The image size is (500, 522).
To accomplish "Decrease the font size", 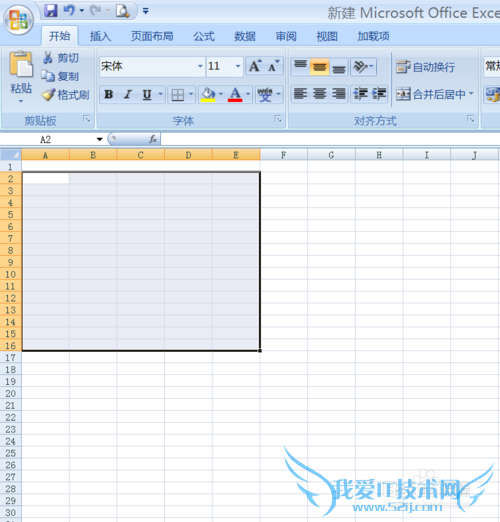I will (274, 66).
